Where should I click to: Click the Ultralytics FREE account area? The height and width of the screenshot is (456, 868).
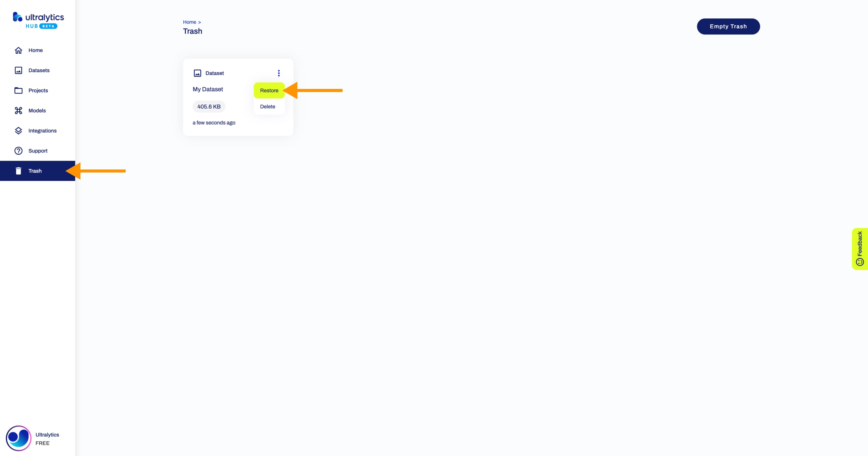point(37,438)
